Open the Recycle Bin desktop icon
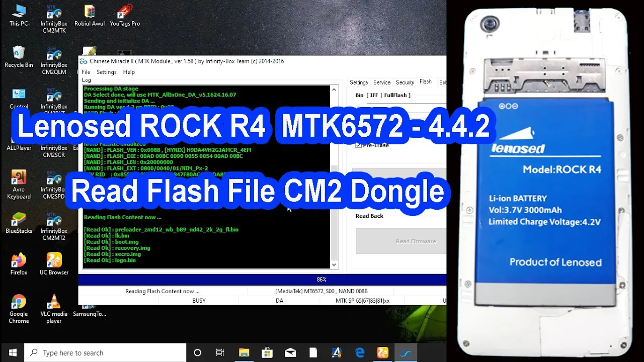Screen dimensions: 644x362 click(19, 57)
